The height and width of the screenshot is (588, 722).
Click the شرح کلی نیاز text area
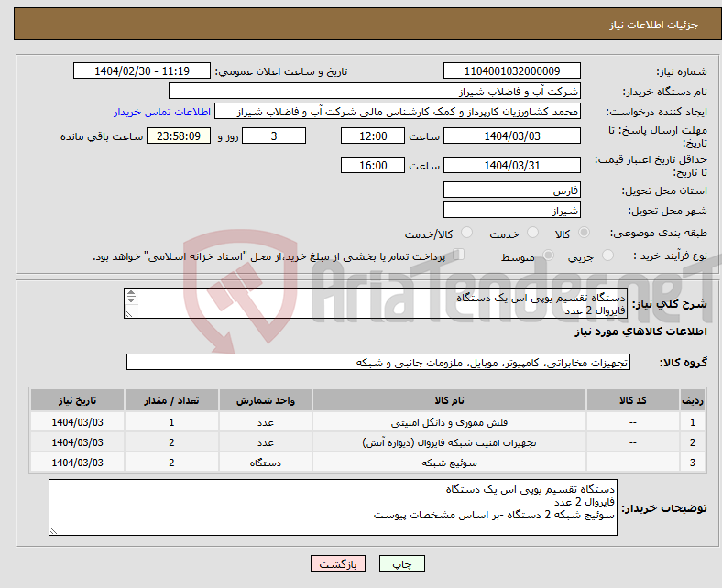pyautogui.click(x=376, y=303)
